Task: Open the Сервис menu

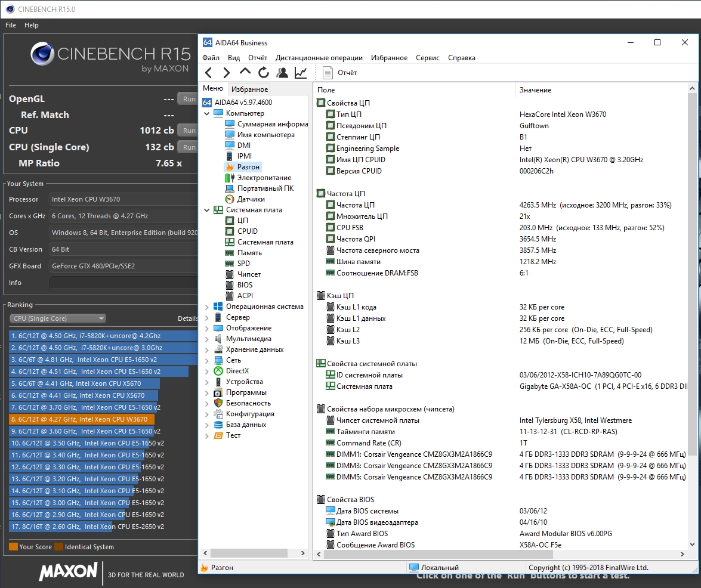Action: (x=427, y=58)
